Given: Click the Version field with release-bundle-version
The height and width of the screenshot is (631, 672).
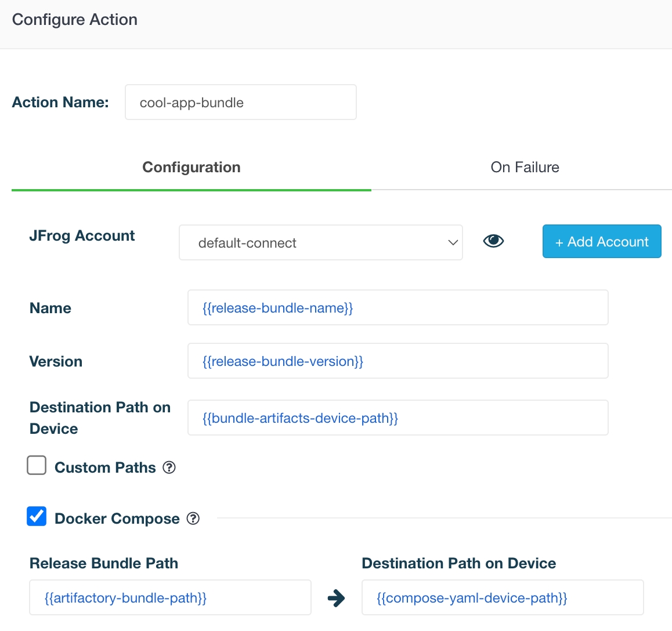Looking at the screenshot, I should pyautogui.click(x=398, y=361).
